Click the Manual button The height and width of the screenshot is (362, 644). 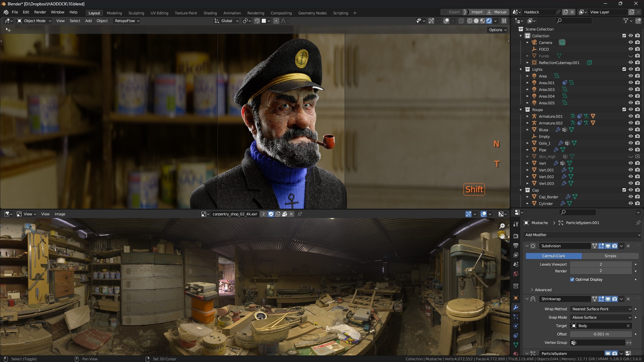[x=497, y=12]
